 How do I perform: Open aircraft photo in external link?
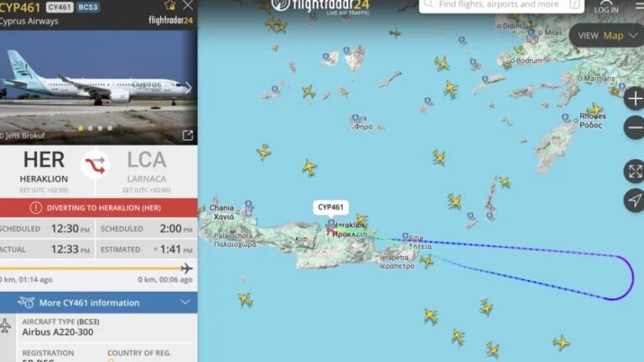click(187, 135)
